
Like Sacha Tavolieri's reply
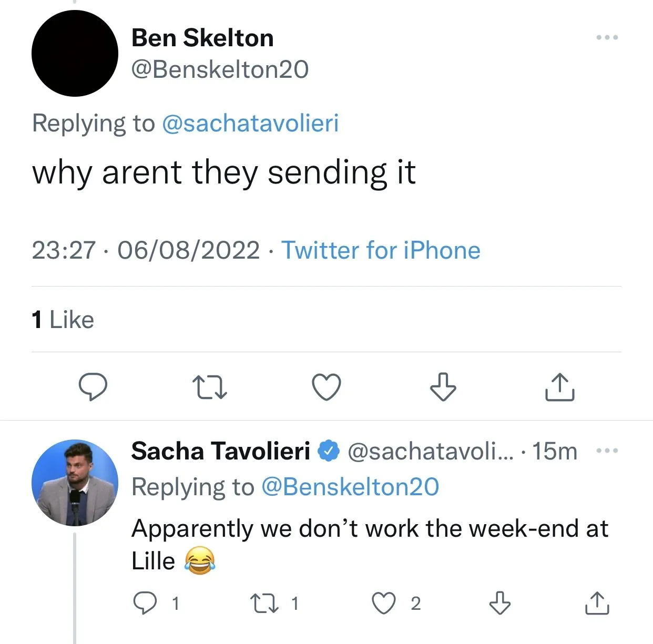click(x=384, y=603)
